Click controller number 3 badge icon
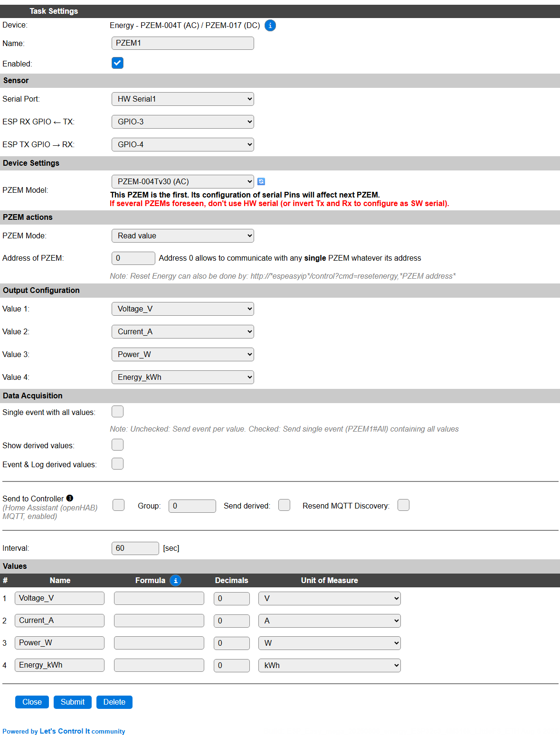 coord(70,498)
